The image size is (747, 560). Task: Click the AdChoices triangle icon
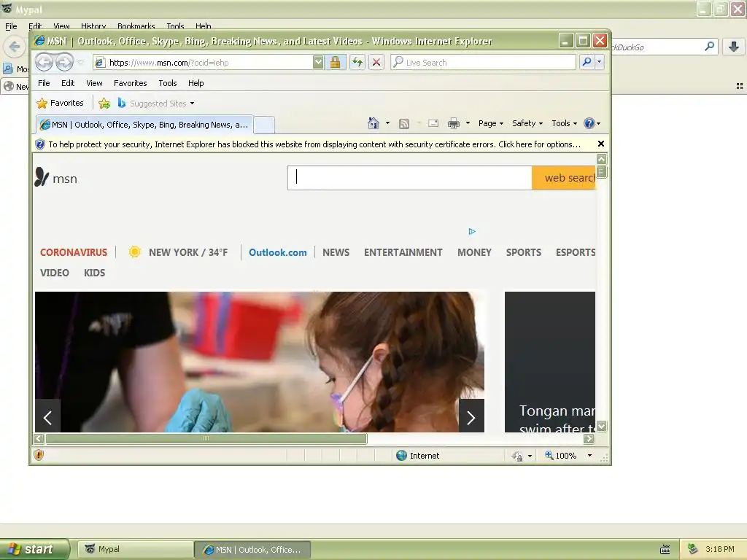[472, 231]
